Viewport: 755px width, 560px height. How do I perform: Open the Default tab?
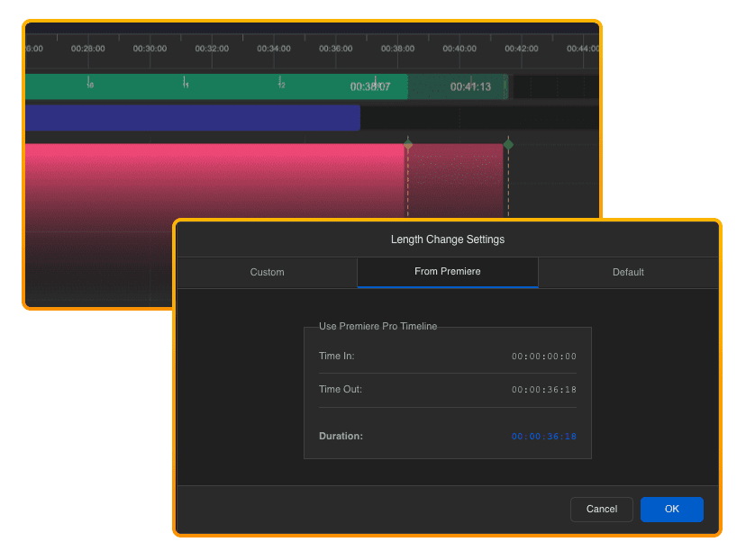coord(628,272)
